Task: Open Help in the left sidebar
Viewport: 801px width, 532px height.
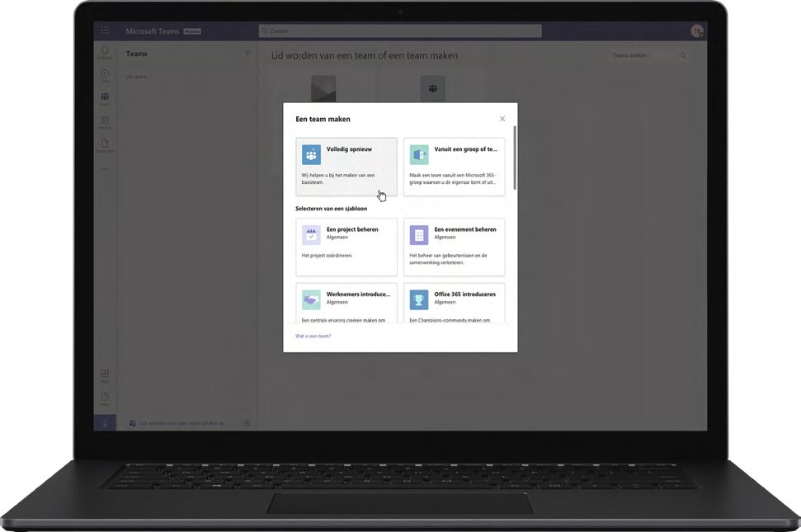Action: point(105,398)
